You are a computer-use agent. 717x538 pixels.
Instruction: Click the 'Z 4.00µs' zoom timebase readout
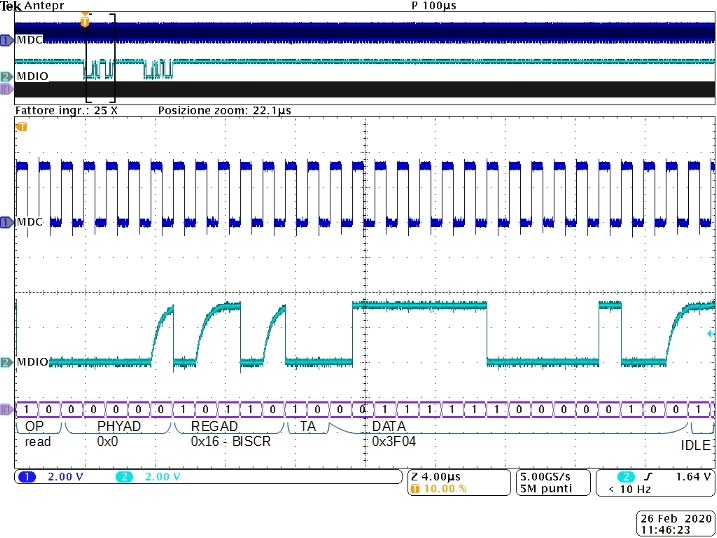pos(436,476)
